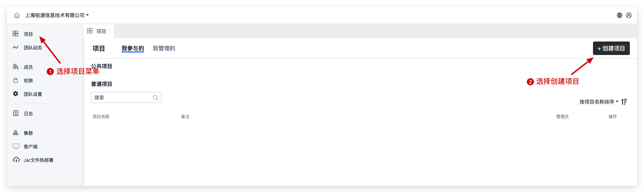
Task: Click the Jar文件热部署 cloud upload icon
Action: [x=16, y=160]
